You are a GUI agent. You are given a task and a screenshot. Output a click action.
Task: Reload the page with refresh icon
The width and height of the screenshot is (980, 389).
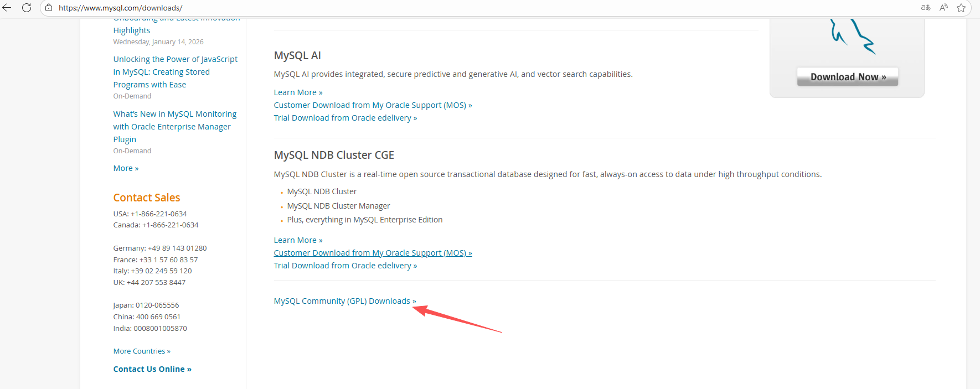[26, 8]
